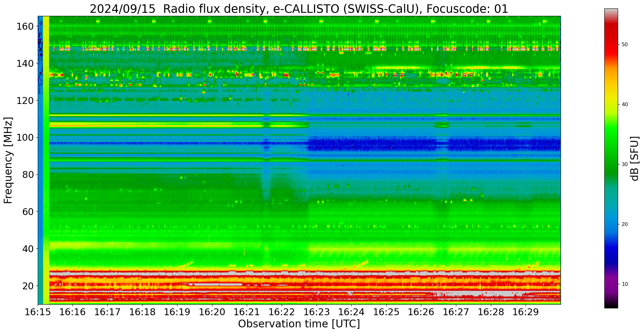644x333 pixels.
Task: Click the colorbar tick label 50
Action: point(625,45)
